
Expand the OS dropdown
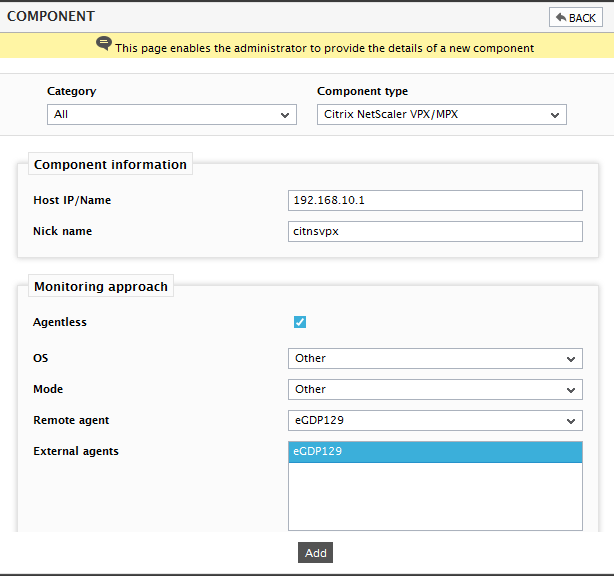click(435, 358)
